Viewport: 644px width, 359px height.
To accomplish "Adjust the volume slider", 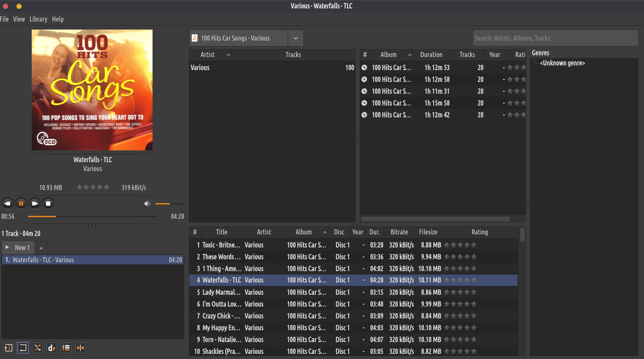I will pos(169,204).
